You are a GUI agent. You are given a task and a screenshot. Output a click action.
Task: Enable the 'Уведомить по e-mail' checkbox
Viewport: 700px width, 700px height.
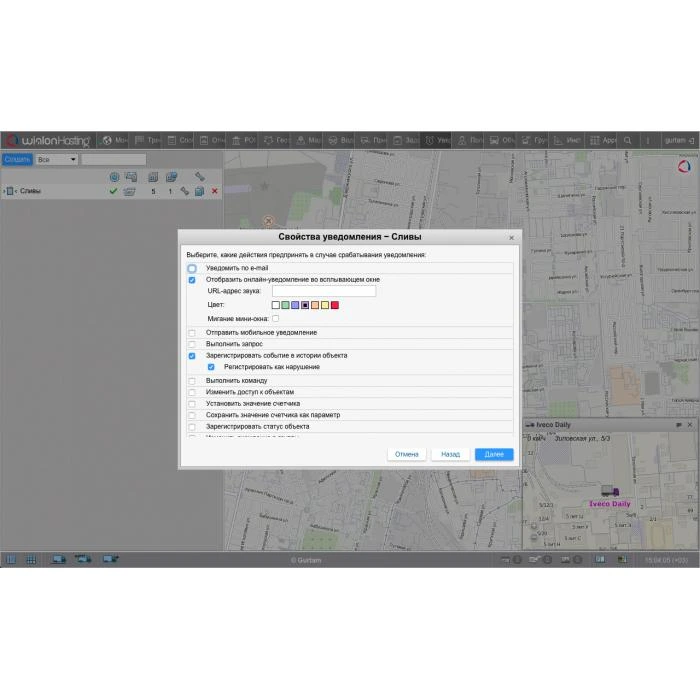point(192,269)
